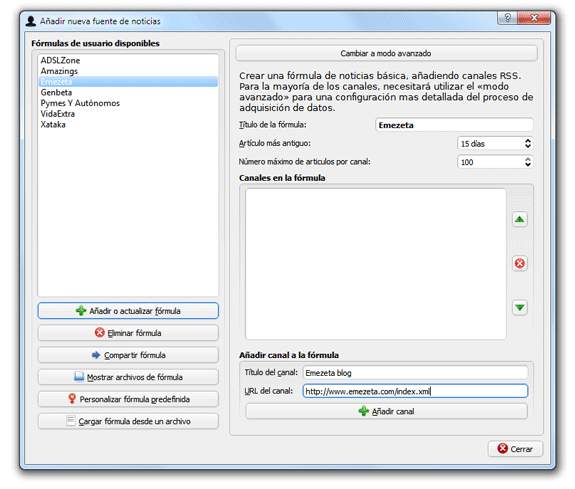Click the 'Título de la fórmula' field
This screenshot has height=489, width=575.
point(454,125)
